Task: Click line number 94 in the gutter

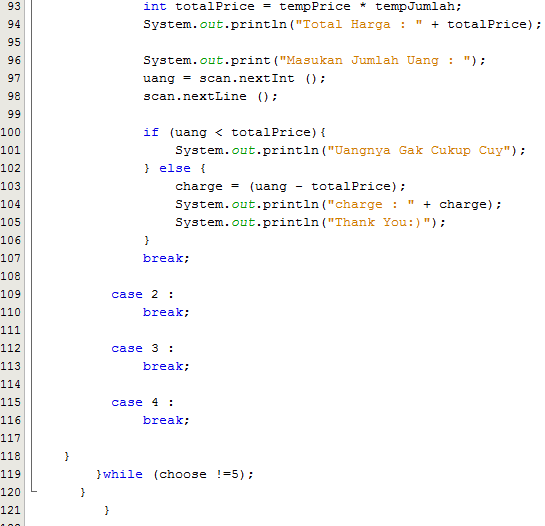Action: [14, 24]
